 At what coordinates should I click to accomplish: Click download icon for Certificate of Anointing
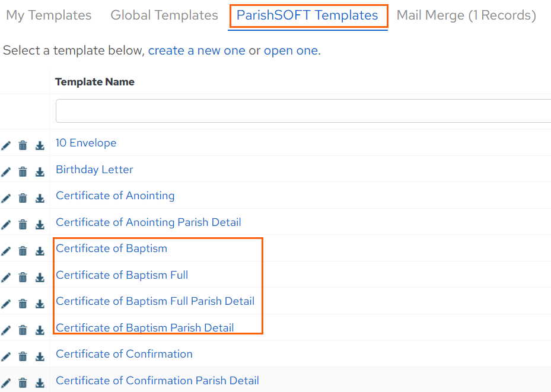(x=40, y=198)
